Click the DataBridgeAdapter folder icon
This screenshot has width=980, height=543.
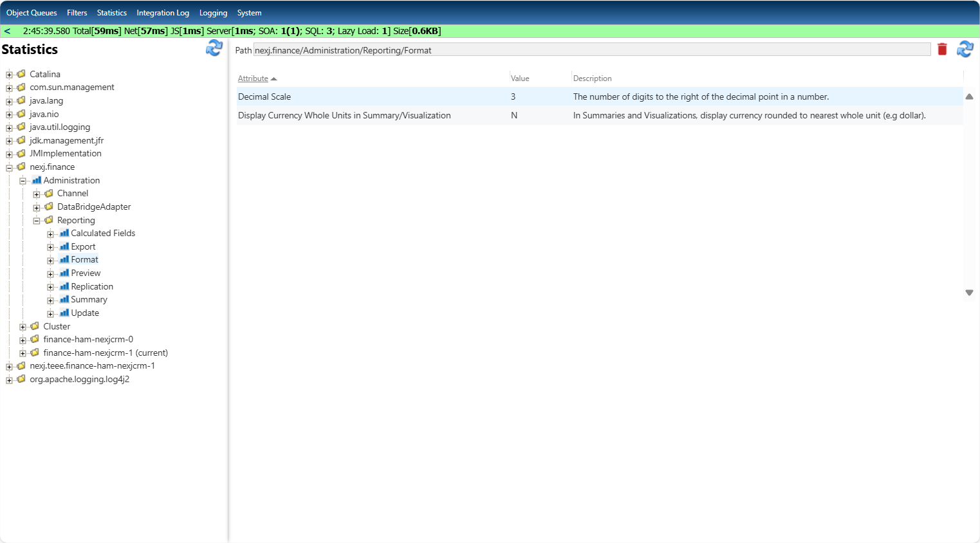coord(49,207)
